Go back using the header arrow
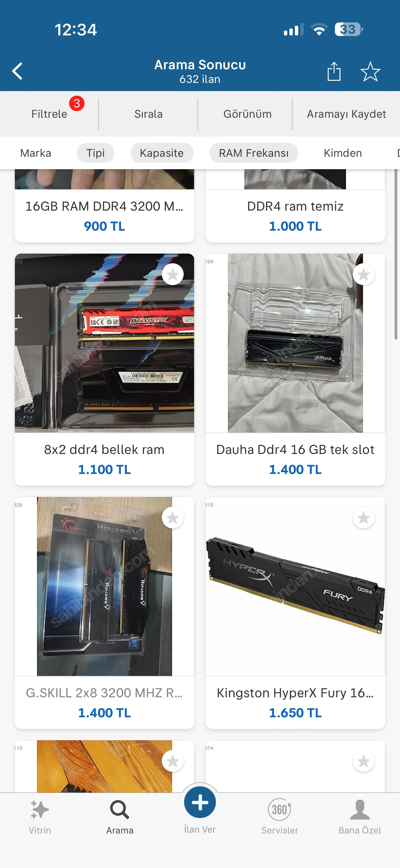The height and width of the screenshot is (868, 400). (17, 71)
